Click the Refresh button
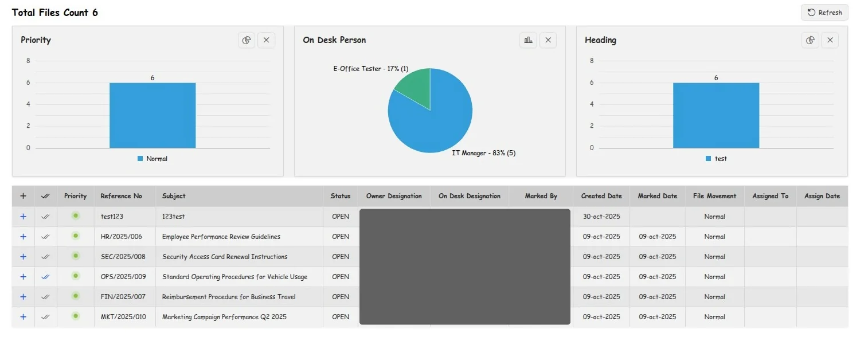 824,13
